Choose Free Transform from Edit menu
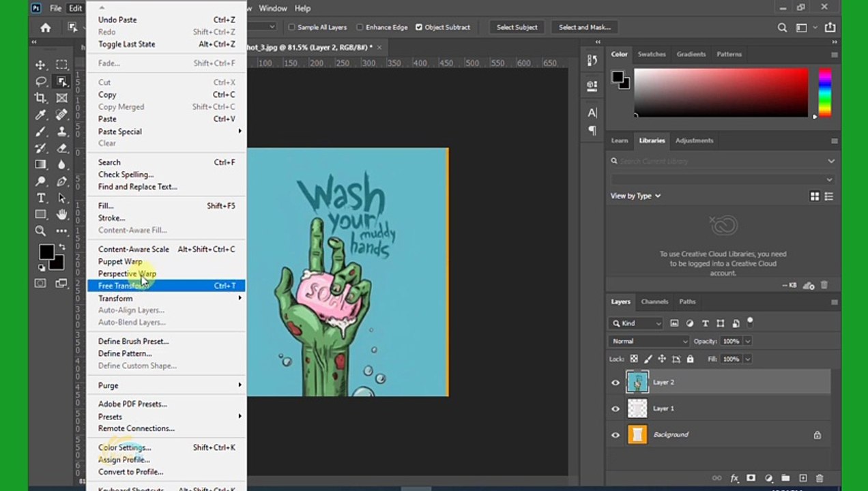The image size is (868, 491). pyautogui.click(x=165, y=286)
